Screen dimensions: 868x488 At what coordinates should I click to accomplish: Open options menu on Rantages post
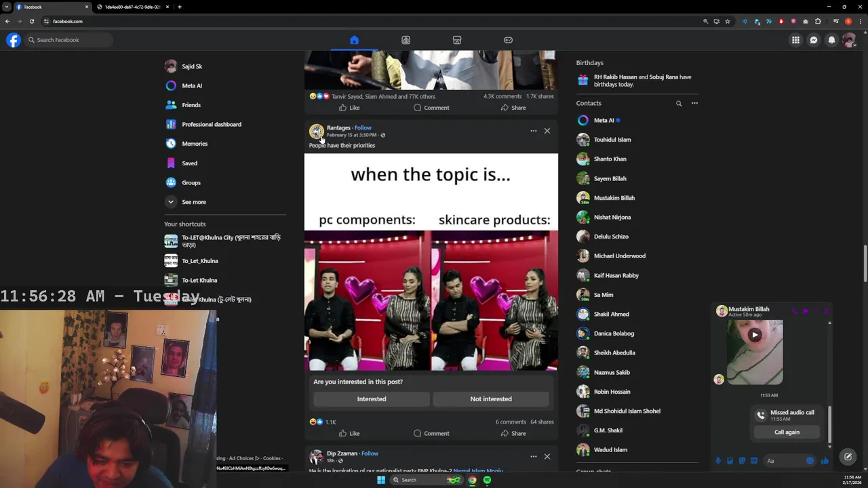[x=533, y=131]
